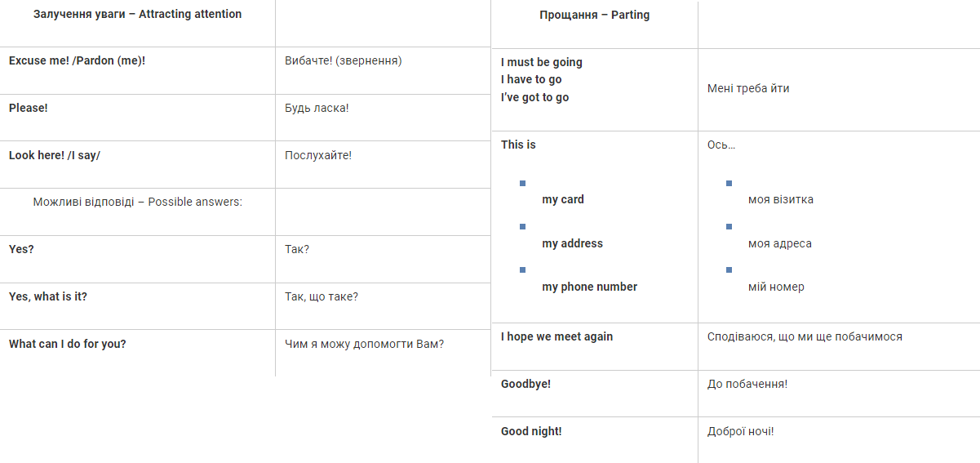Click the translation "Чим я можу допомогти Вам?"
Image resolution: width=980 pixels, height=463 pixels.
(364, 344)
